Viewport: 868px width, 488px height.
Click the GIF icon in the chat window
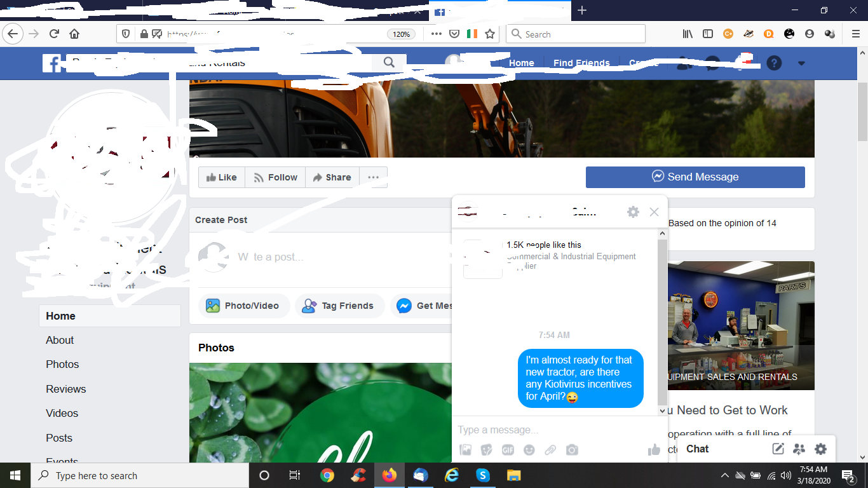tap(508, 450)
